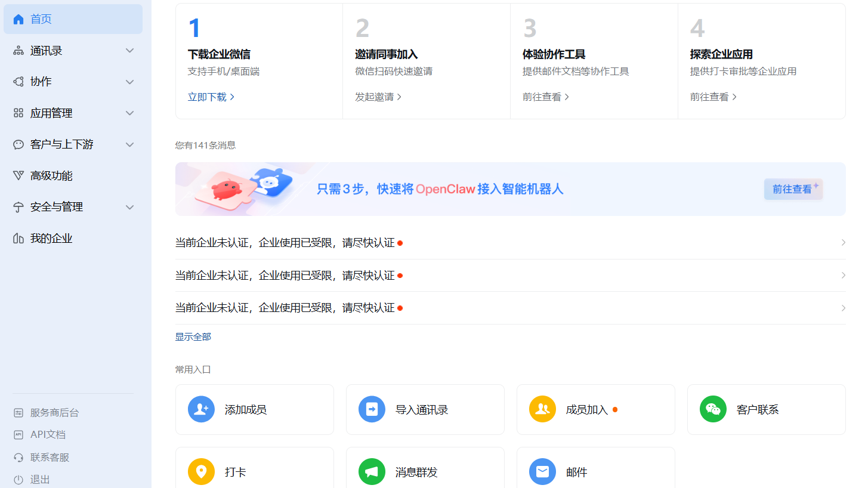Select 我的企业 menu item
This screenshot has width=868, height=488.
(73, 239)
